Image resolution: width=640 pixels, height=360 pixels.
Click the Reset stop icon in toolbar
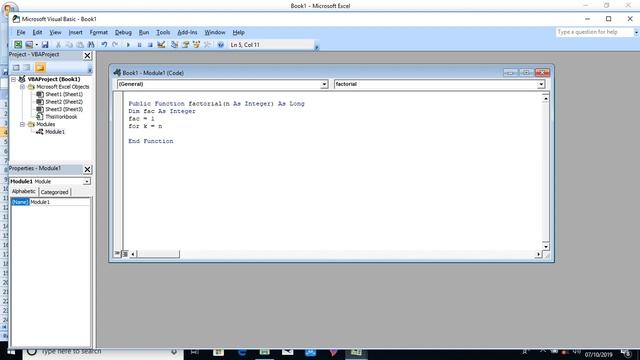[150, 44]
